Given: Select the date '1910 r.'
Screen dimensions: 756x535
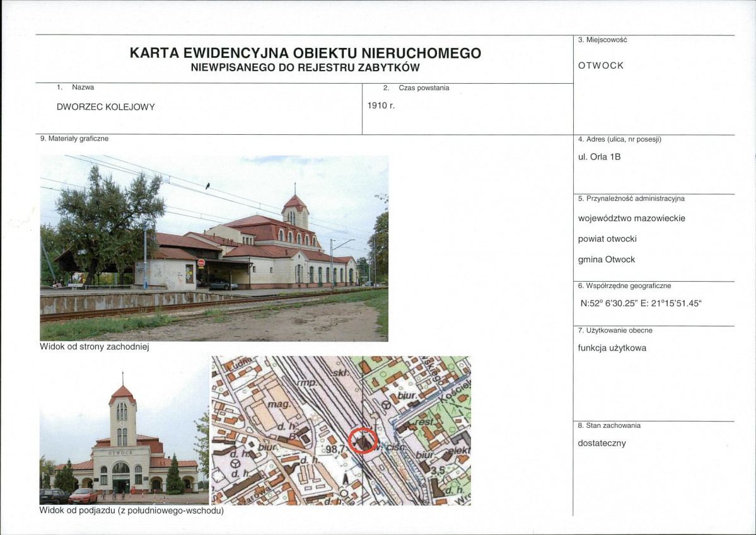Looking at the screenshot, I should [381, 106].
